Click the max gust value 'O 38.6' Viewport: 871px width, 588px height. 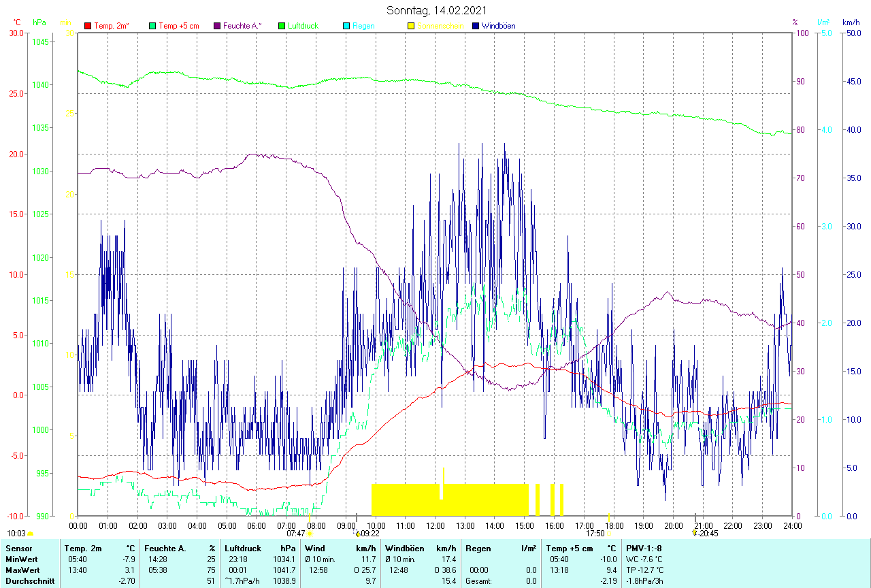444,570
